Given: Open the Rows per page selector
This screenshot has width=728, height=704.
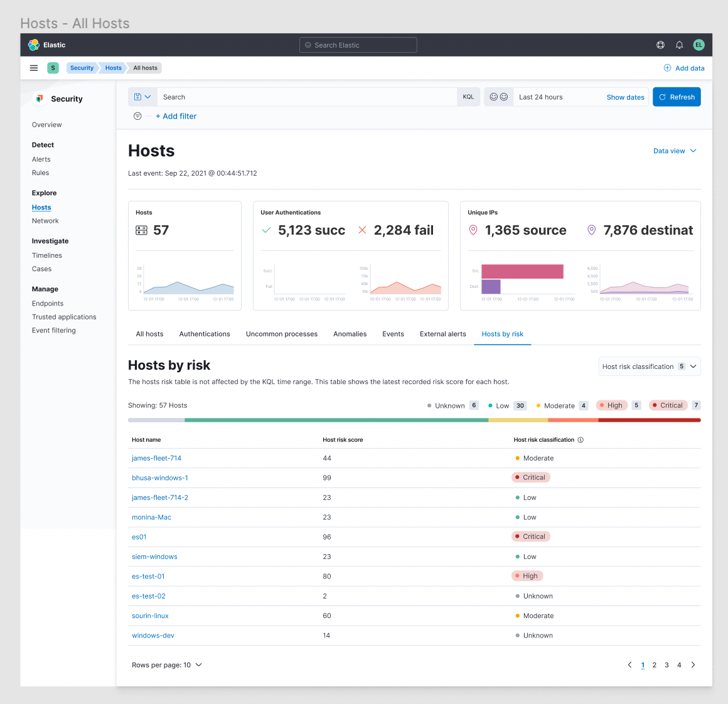Looking at the screenshot, I should point(167,664).
